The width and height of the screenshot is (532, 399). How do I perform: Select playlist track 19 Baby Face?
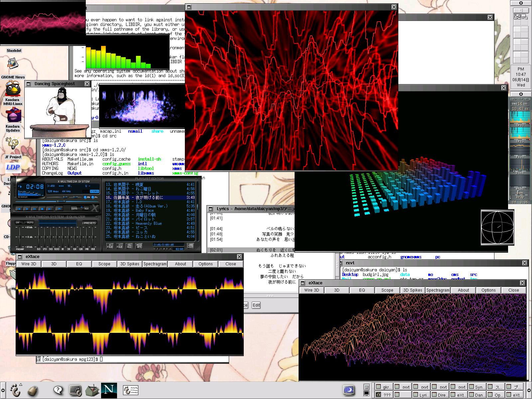tap(150, 210)
